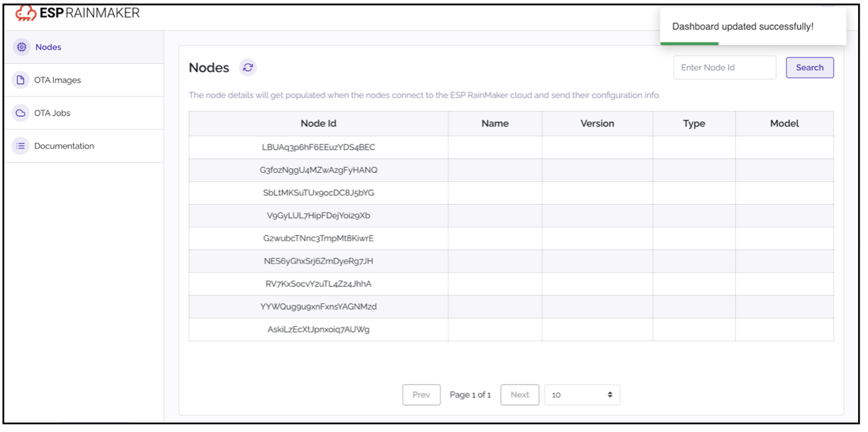Click the Nodes page heading

(x=209, y=67)
